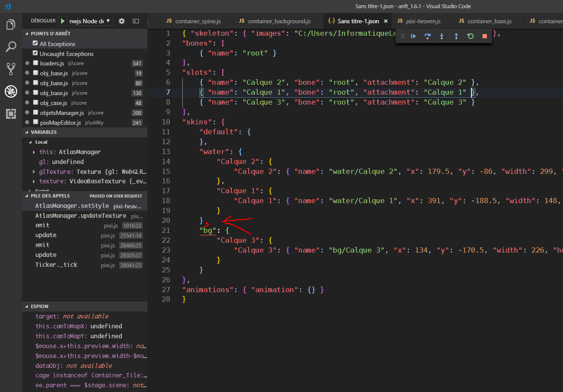Select AtlasManager.updateTexture stack frame
Image resolution: width=563 pixels, height=392 pixels.
[x=85, y=216]
